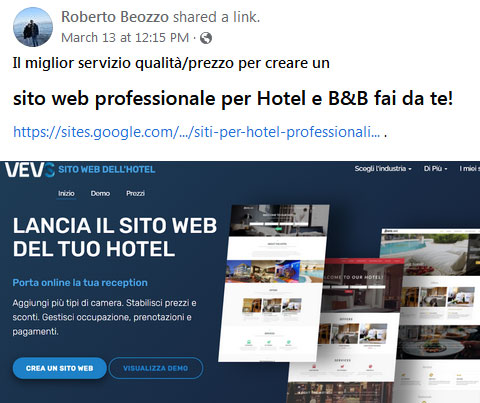Click Porta online la tua reception subtitle
The height and width of the screenshot is (403, 480).
coord(80,283)
